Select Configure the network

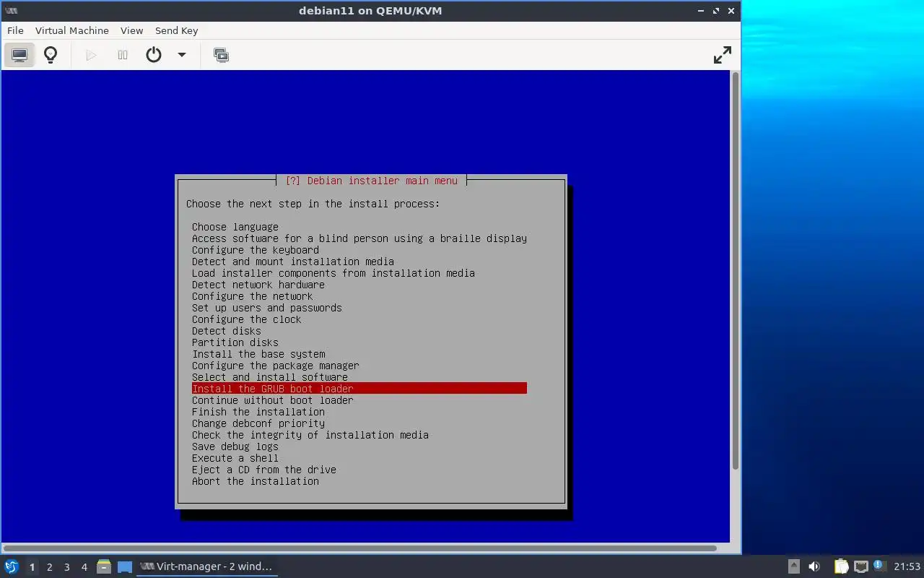253,296
